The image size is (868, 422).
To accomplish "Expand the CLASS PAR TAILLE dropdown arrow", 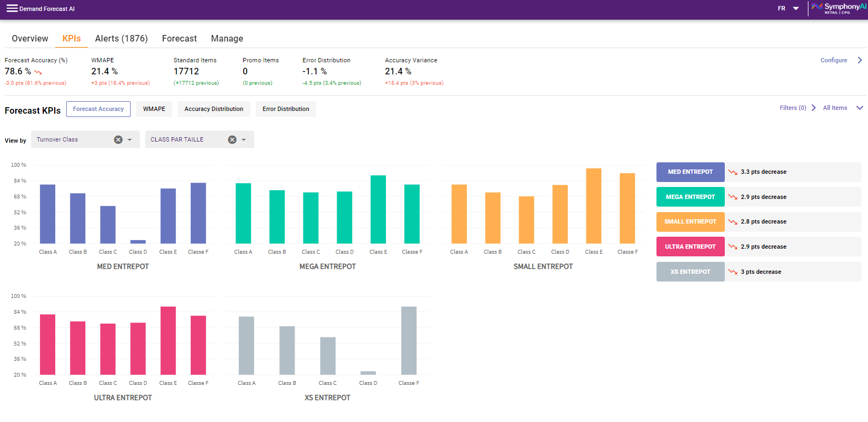I will pyautogui.click(x=244, y=140).
